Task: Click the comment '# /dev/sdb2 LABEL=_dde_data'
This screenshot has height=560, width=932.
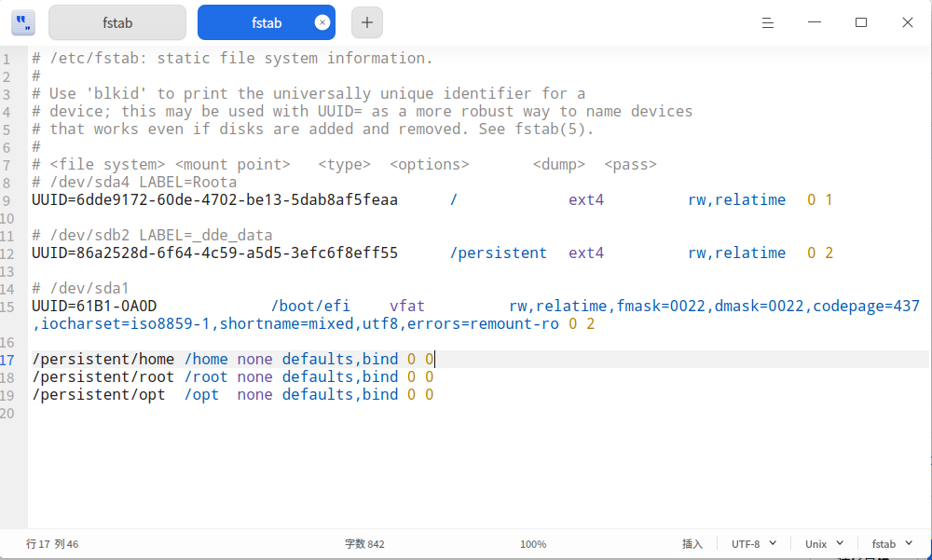Action: 152,235
